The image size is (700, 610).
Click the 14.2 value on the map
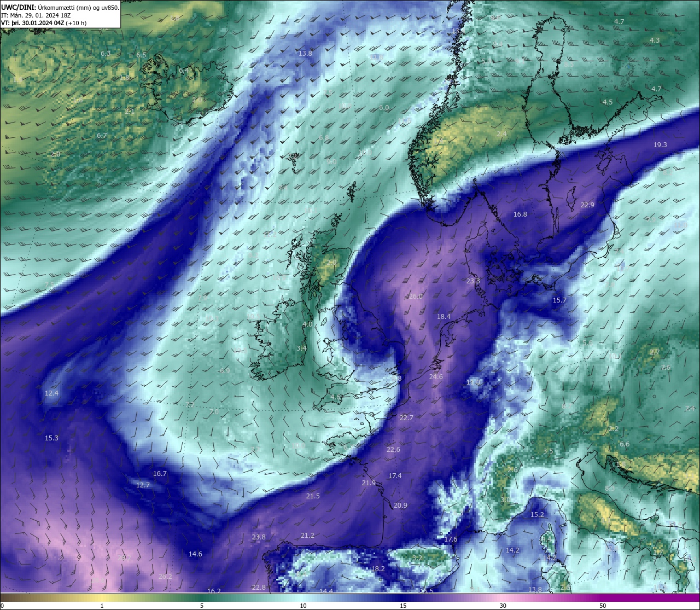[512, 550]
